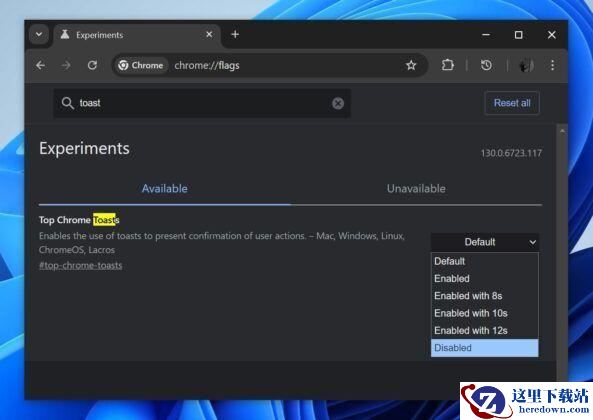Open the history clock icon
The height and width of the screenshot is (420, 593).
click(x=486, y=65)
